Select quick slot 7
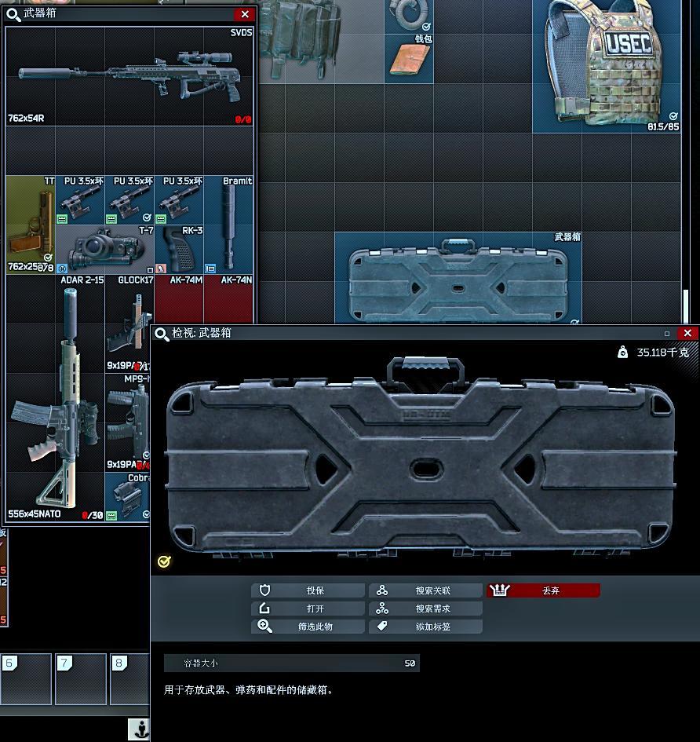The width and height of the screenshot is (700, 742). [x=81, y=679]
